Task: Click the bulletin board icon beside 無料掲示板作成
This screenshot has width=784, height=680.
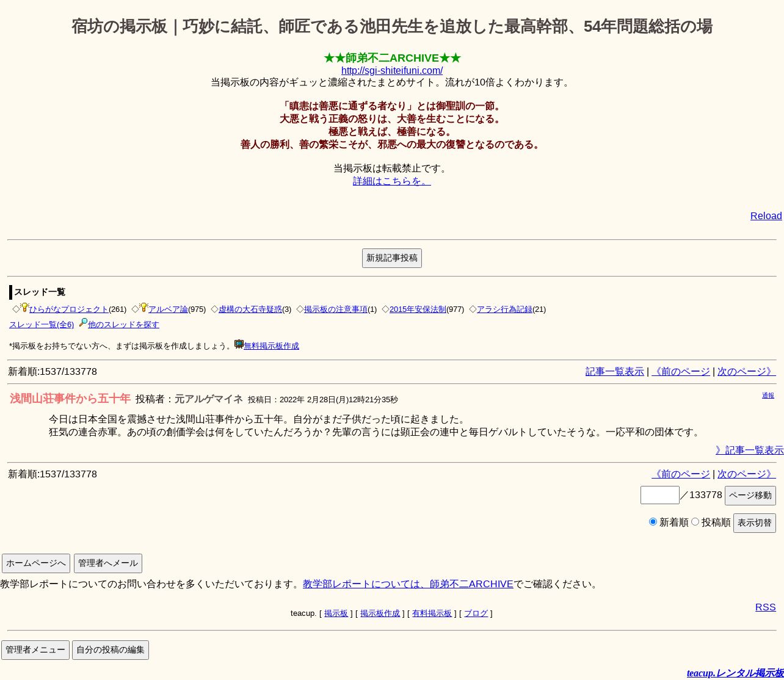Action: tap(239, 344)
